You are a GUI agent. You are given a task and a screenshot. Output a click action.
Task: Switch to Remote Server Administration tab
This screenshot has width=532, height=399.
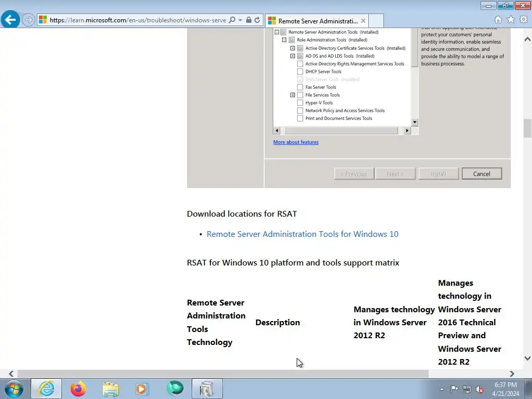(x=317, y=21)
